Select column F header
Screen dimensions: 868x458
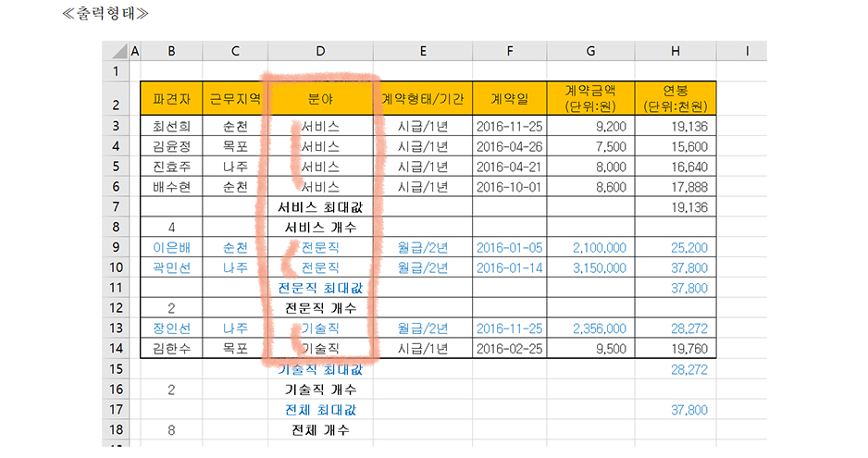coord(509,51)
